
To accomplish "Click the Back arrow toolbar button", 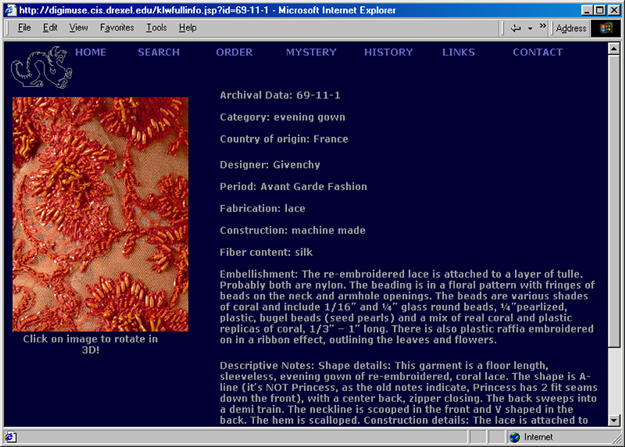I will (516, 28).
